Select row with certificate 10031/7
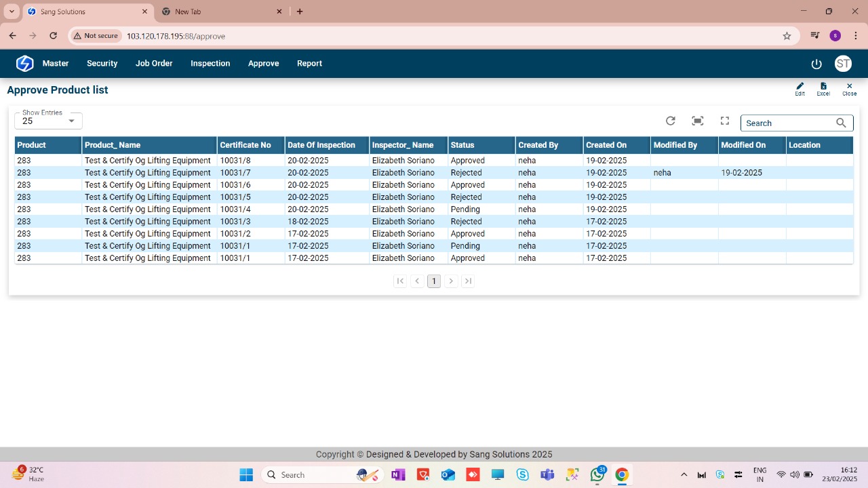 click(235, 173)
